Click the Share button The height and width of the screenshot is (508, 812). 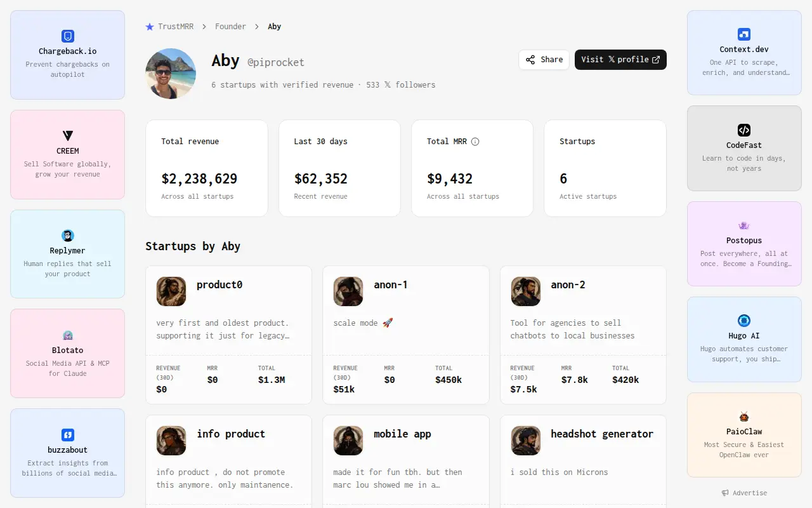point(544,60)
